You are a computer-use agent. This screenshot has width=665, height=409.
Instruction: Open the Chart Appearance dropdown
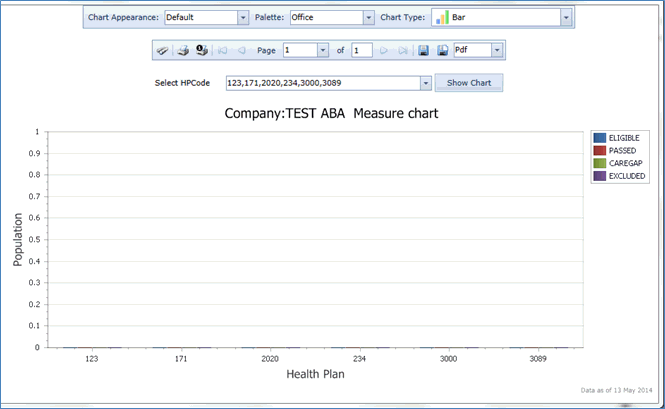point(243,17)
